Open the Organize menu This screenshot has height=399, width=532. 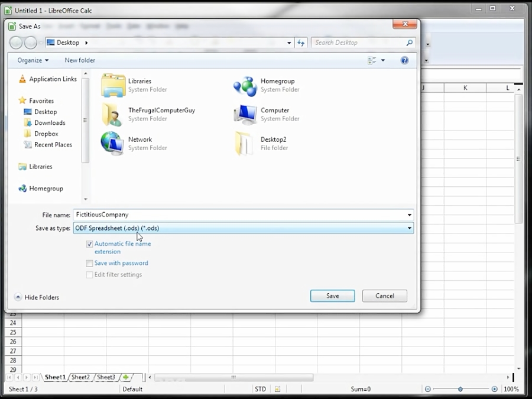[31, 60]
